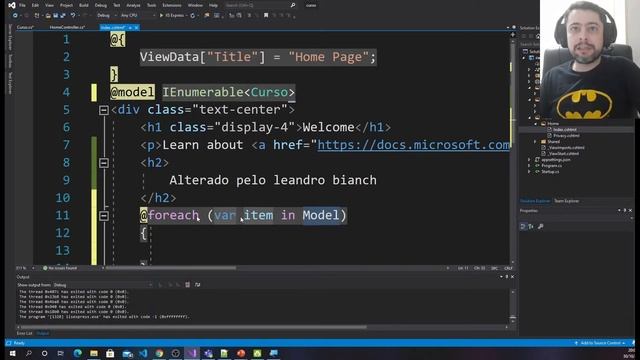Click the text 'Alterado pelo leandro bianch'
Image resolution: width=640 pixels, height=360 pixels.
click(x=273, y=180)
